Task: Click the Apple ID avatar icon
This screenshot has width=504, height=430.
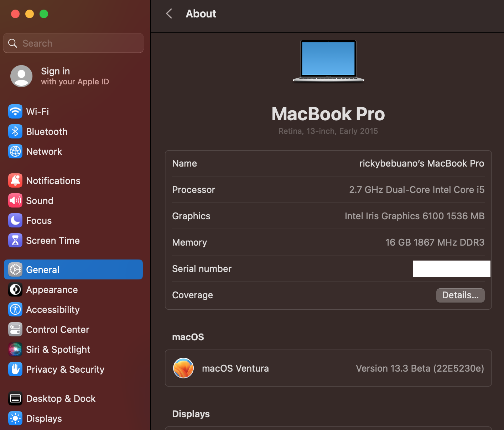Action: click(x=21, y=76)
